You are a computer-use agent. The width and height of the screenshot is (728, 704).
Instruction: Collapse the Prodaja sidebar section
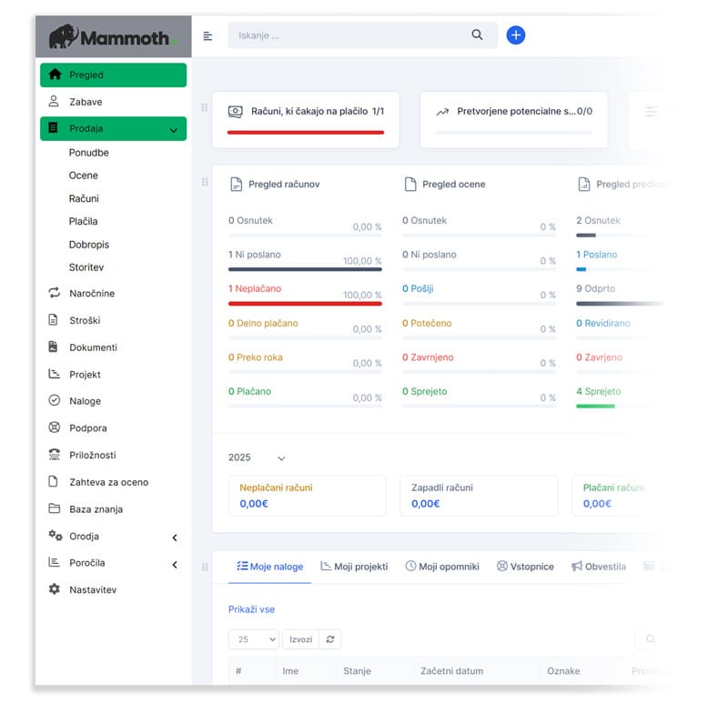[173, 130]
